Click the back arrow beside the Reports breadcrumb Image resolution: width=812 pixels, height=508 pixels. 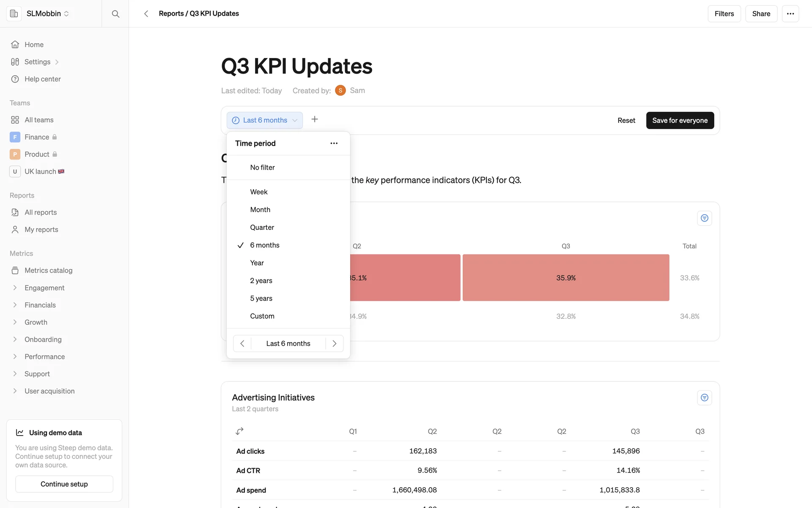(146, 14)
